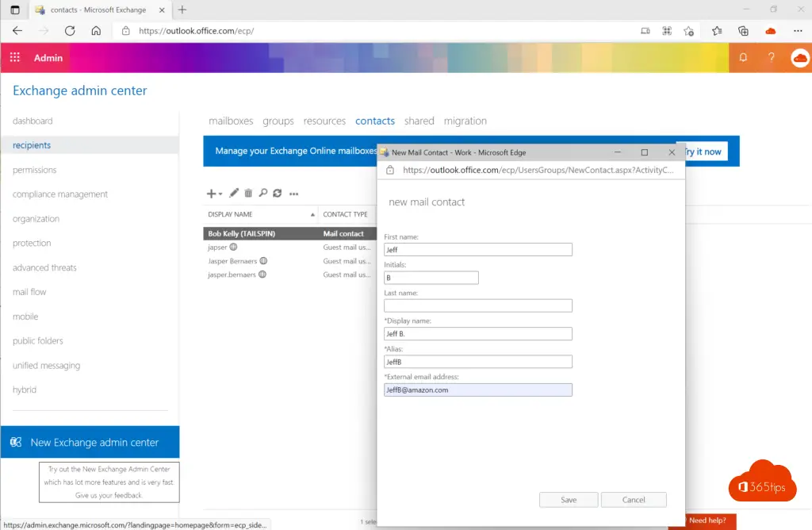Select the jasper.bernaers contact row
This screenshot has width=812, height=530.
pos(290,275)
